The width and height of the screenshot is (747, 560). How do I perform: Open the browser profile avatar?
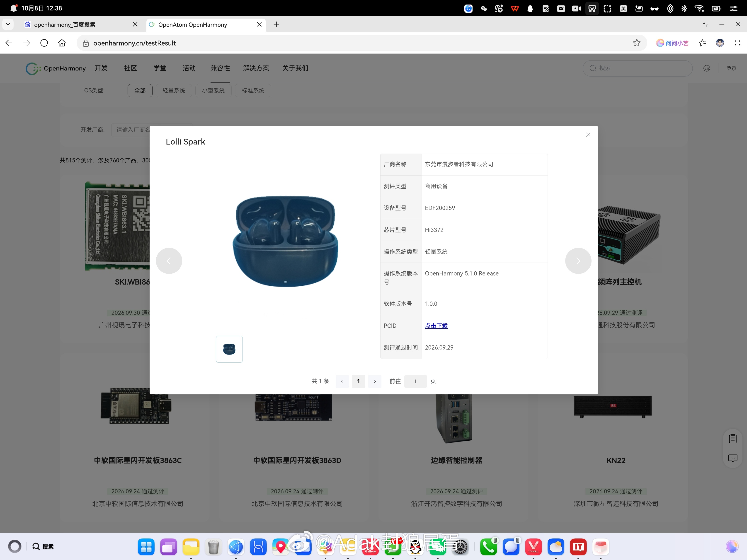tap(720, 43)
